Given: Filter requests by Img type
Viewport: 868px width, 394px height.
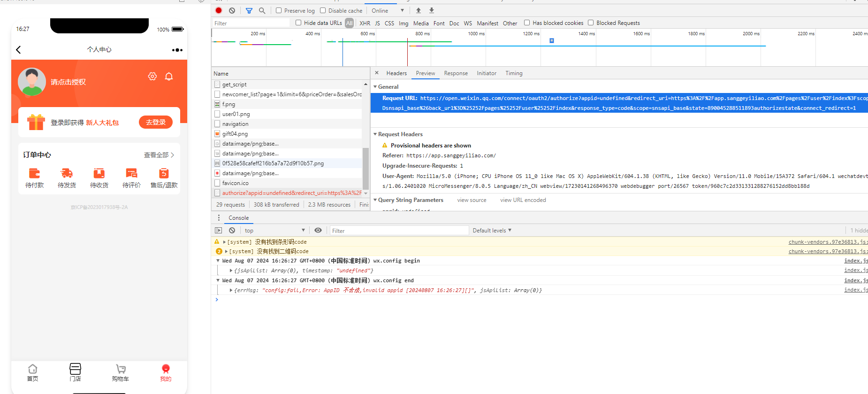Looking at the screenshot, I should pyautogui.click(x=404, y=23).
